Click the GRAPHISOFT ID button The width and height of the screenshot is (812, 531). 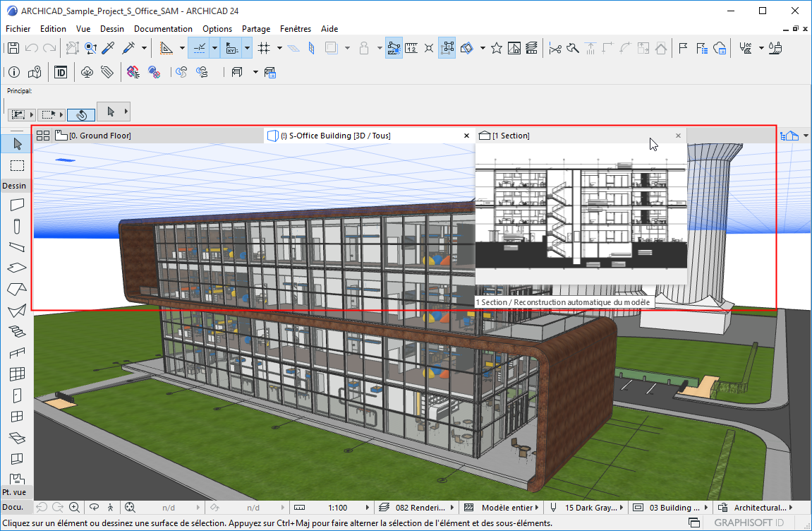pyautogui.click(x=751, y=523)
